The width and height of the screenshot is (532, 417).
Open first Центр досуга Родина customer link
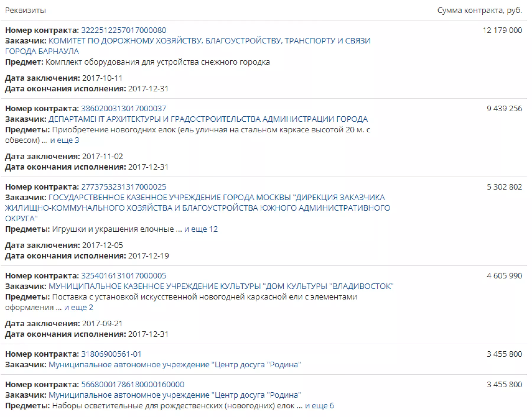tap(175, 364)
